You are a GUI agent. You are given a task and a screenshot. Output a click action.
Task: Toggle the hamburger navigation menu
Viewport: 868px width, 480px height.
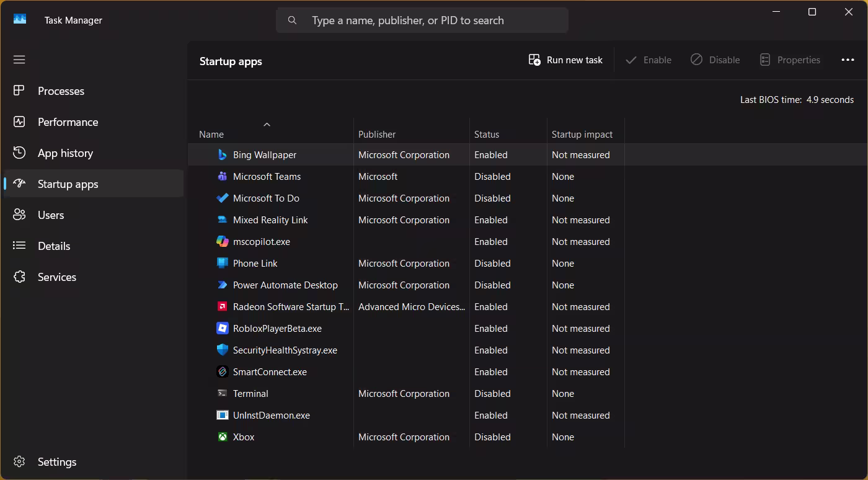point(19,60)
